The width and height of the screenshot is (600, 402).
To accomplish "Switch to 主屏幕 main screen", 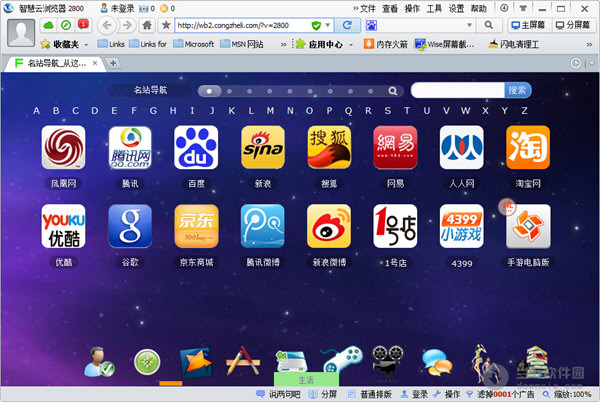I will click(x=529, y=25).
